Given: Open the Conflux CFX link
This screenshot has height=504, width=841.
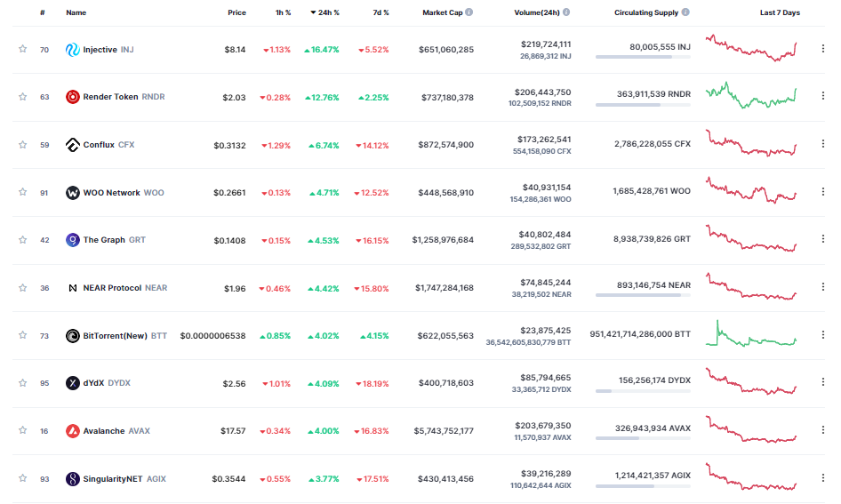Looking at the screenshot, I should (108, 145).
